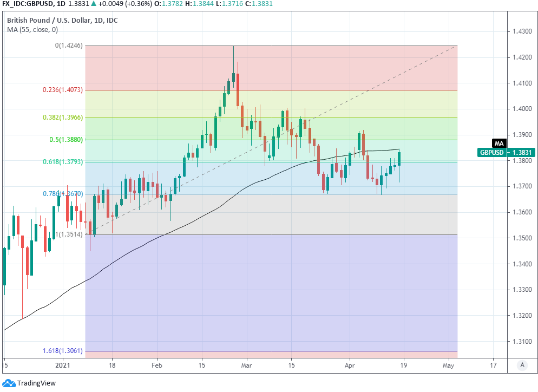Click the 2021 label on the time axis
Image resolution: width=538 pixels, height=392 pixels.
[63, 365]
